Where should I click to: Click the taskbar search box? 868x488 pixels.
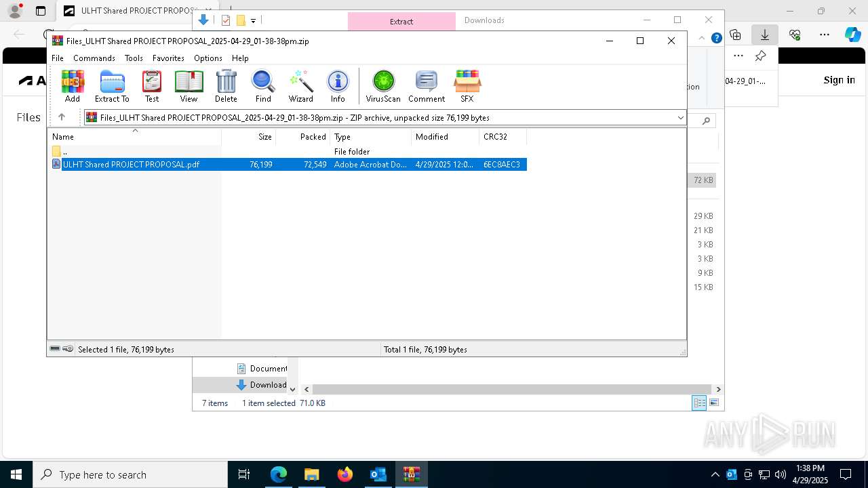click(x=130, y=474)
